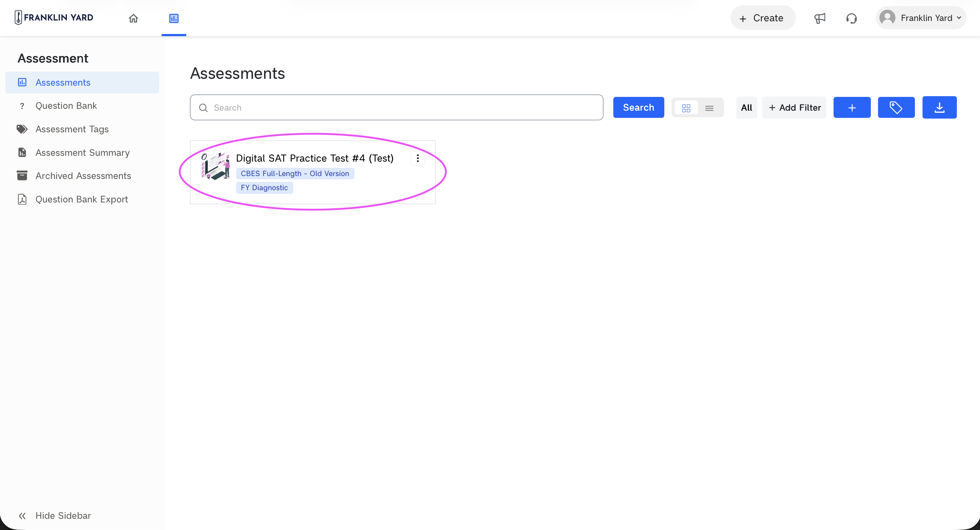Click the blue tag button

[896, 108]
